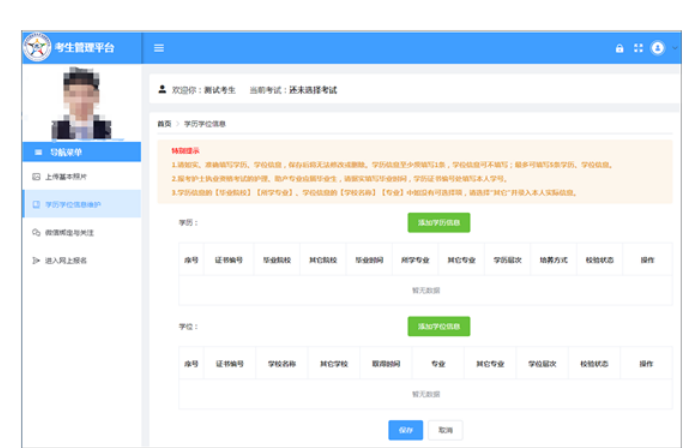Click the 上传基本照片 photo icon in sidebar
The height and width of the screenshot is (448, 697).
click(36, 176)
